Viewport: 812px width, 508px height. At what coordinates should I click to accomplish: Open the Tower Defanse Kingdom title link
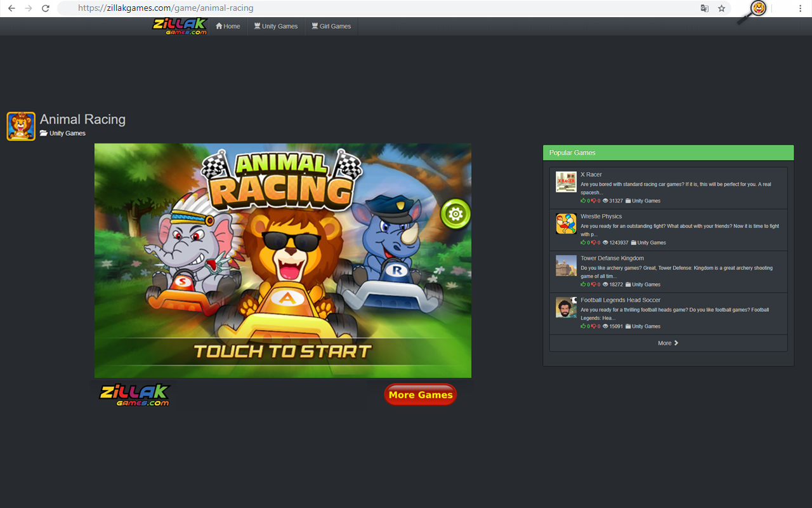pos(612,258)
